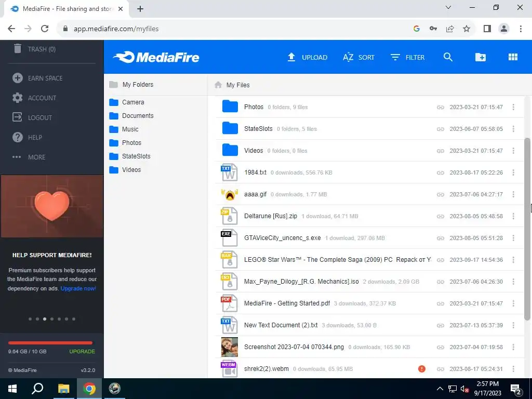The image size is (532, 399).
Task: Click the My Files home breadcrumb icon
Action: (x=218, y=85)
